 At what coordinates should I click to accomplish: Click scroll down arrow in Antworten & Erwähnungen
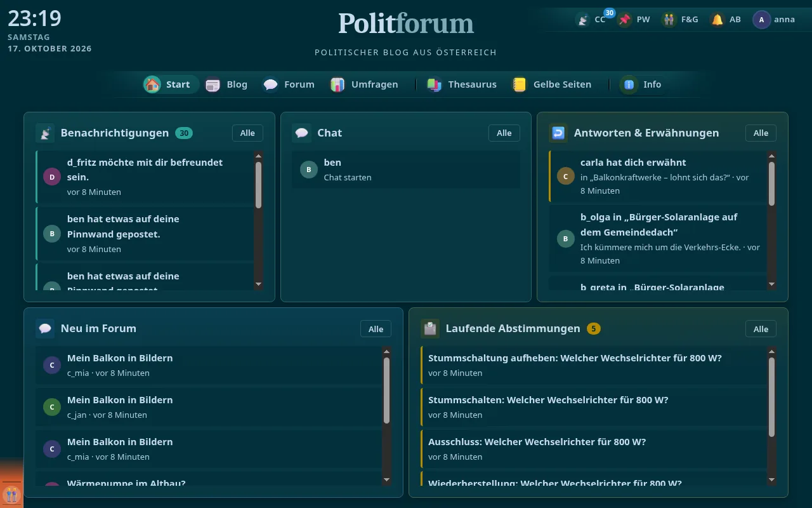(771, 284)
